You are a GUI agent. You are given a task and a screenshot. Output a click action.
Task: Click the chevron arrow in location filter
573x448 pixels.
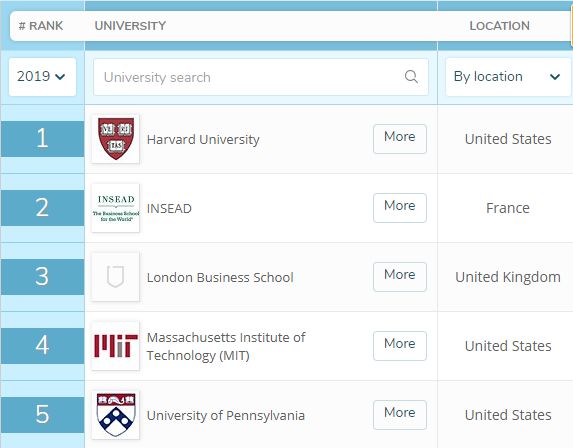[555, 77]
